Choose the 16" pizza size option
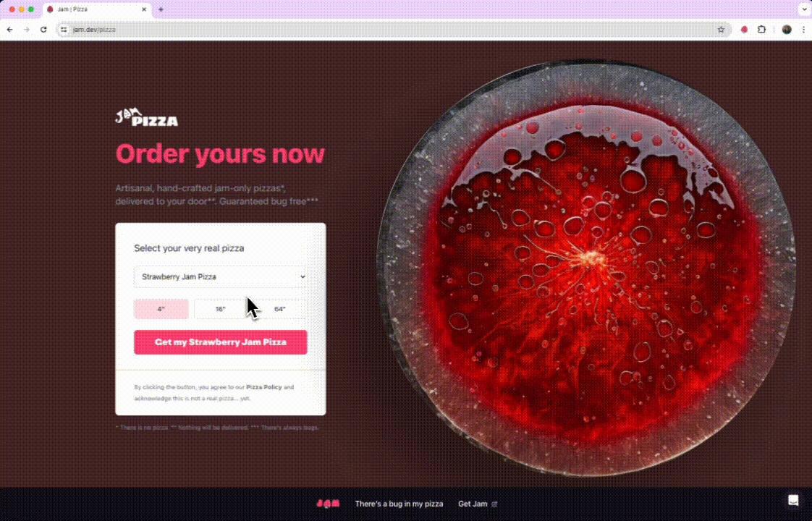This screenshot has width=812, height=521. pos(221,309)
